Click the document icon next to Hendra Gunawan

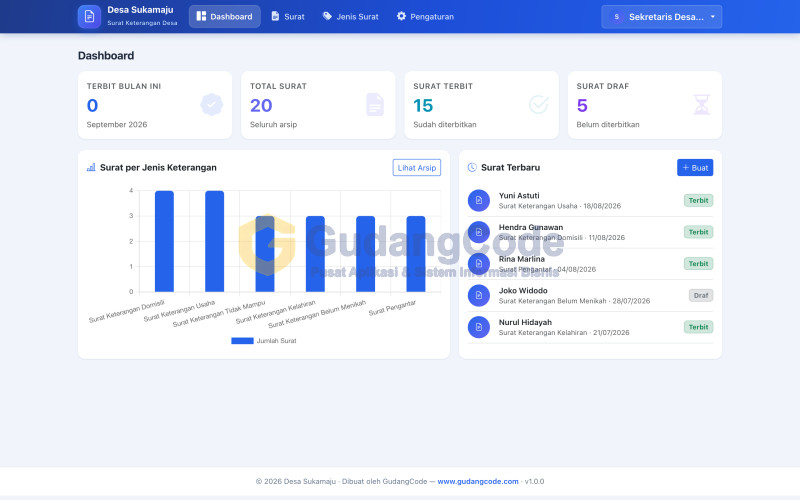pyautogui.click(x=479, y=232)
